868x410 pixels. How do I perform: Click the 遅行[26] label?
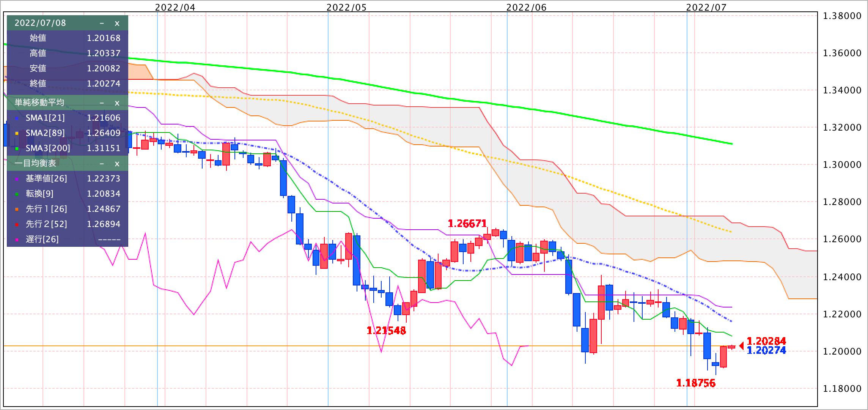[42, 240]
